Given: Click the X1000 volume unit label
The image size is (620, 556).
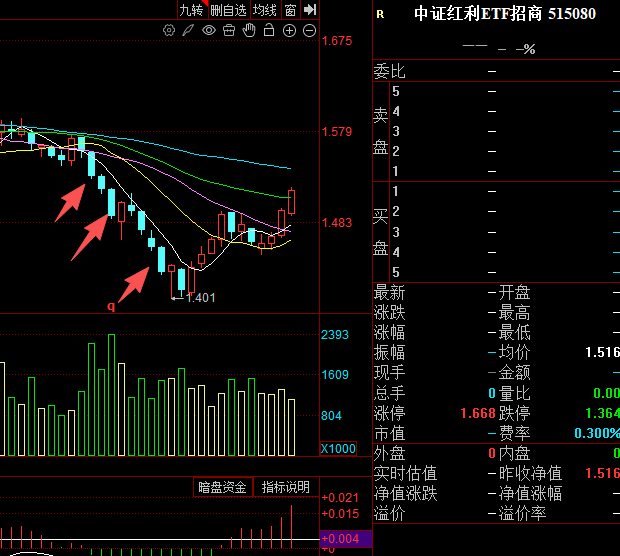Looking at the screenshot, I should pyautogui.click(x=338, y=448).
